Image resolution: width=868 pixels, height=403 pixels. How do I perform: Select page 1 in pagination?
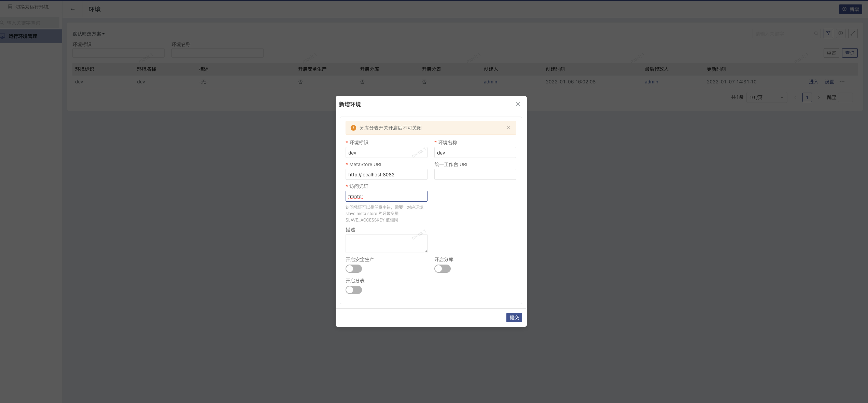807,97
